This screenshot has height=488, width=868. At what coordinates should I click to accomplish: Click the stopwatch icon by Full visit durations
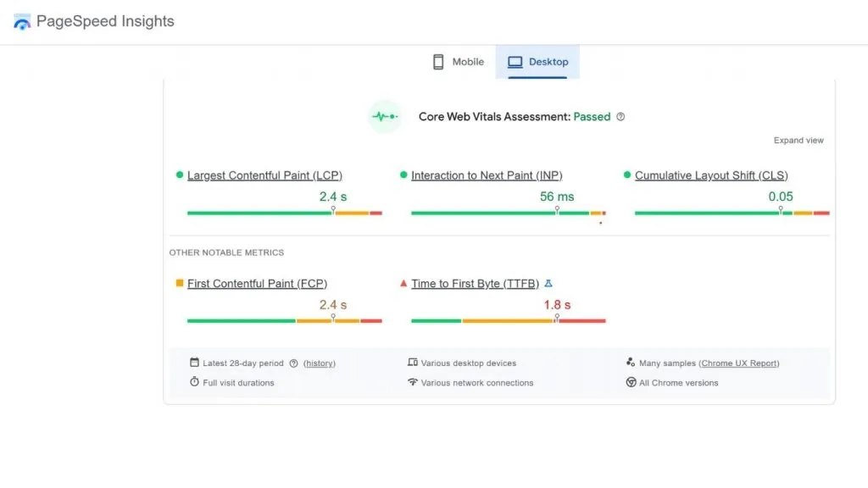click(194, 382)
